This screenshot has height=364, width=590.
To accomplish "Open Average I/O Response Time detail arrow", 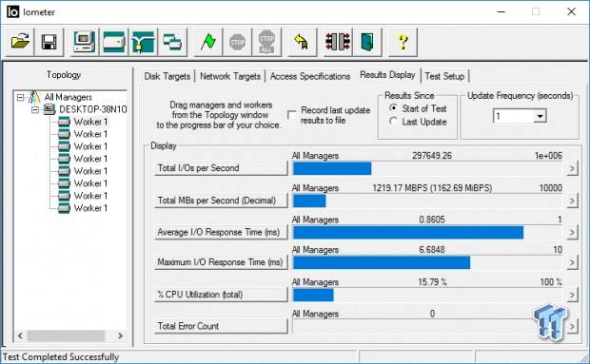I will tap(572, 232).
